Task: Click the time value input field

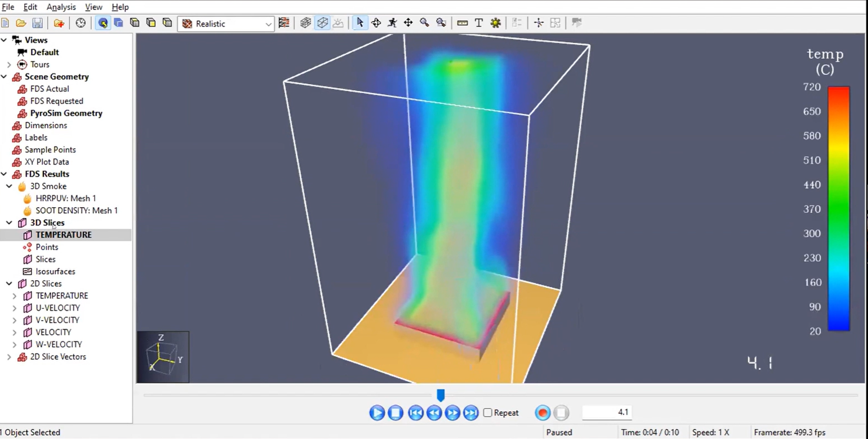Action: coord(607,413)
